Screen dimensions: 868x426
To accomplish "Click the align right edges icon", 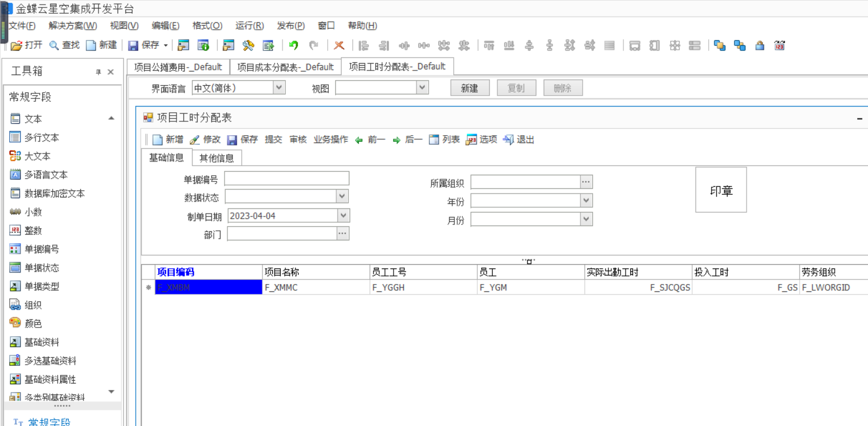I will tap(384, 45).
